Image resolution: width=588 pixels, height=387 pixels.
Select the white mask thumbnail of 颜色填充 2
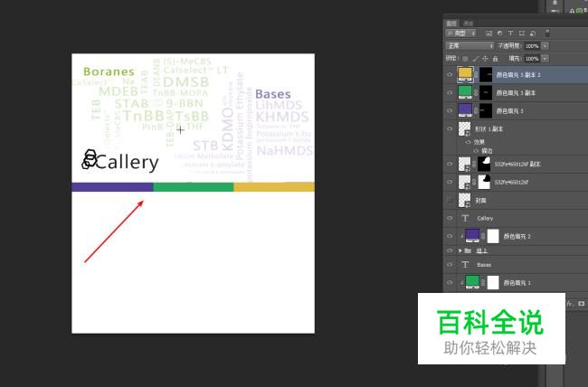coord(493,236)
